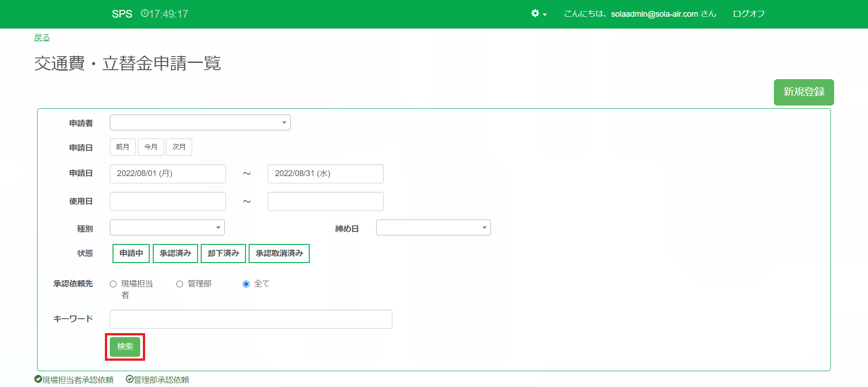Click the 管理部承認依頼 check icon
The height and width of the screenshot is (387, 868).
129,379
